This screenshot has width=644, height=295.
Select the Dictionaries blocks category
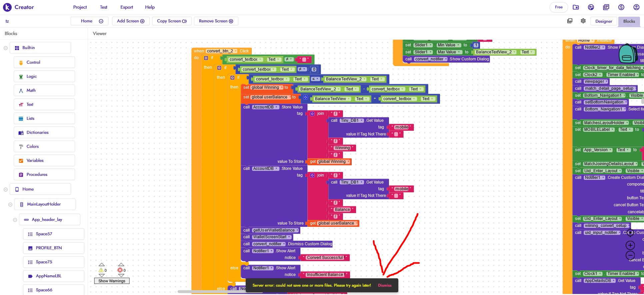click(44, 132)
